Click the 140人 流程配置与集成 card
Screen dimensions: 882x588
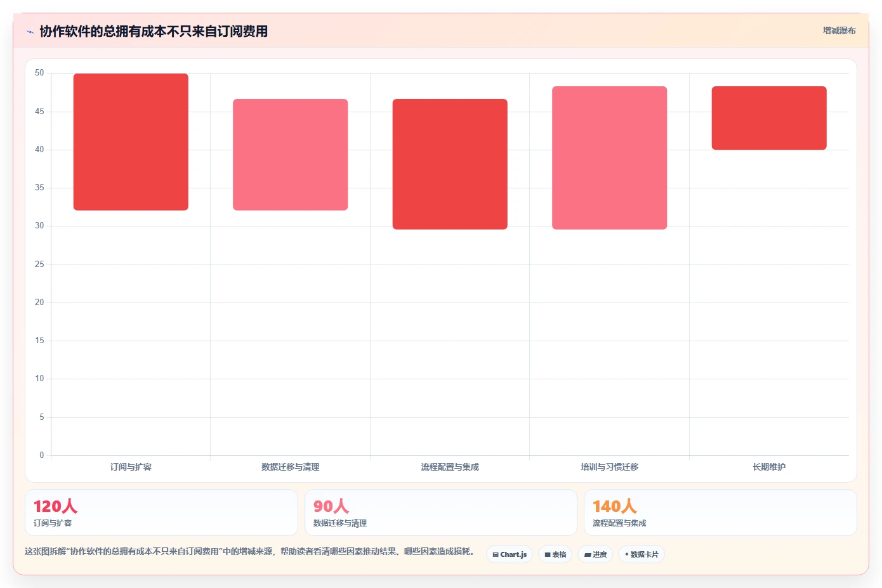click(720, 513)
